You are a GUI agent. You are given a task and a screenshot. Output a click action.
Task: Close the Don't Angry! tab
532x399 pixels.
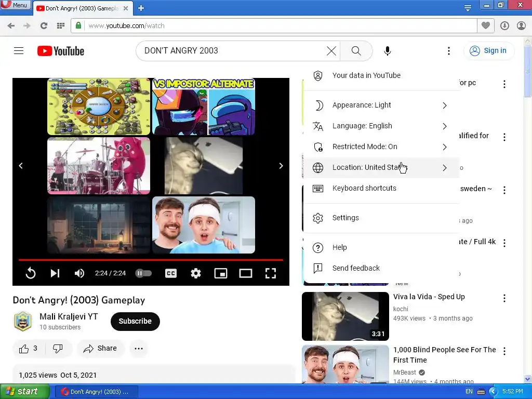[126, 8]
